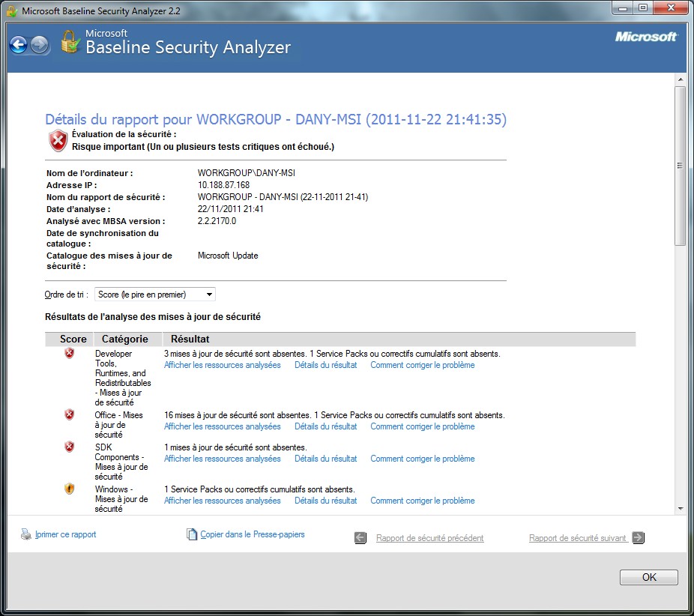Click the Risque important evaluation text
Screen dimensions: 694x616
coord(203,147)
